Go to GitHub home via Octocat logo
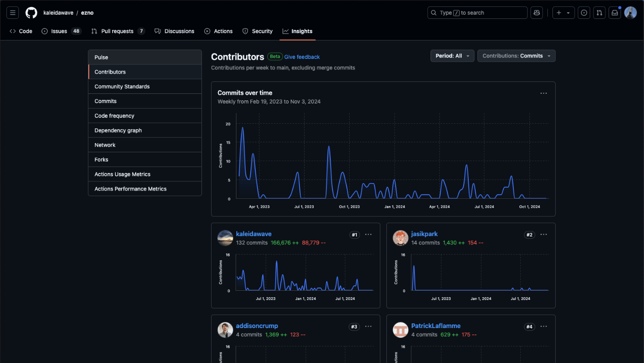The image size is (644, 363). (31, 13)
